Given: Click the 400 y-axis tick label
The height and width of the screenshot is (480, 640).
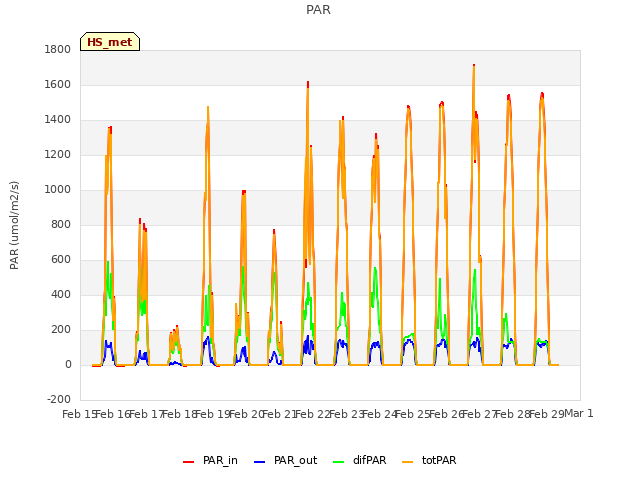Looking at the screenshot, I should click(x=61, y=295).
